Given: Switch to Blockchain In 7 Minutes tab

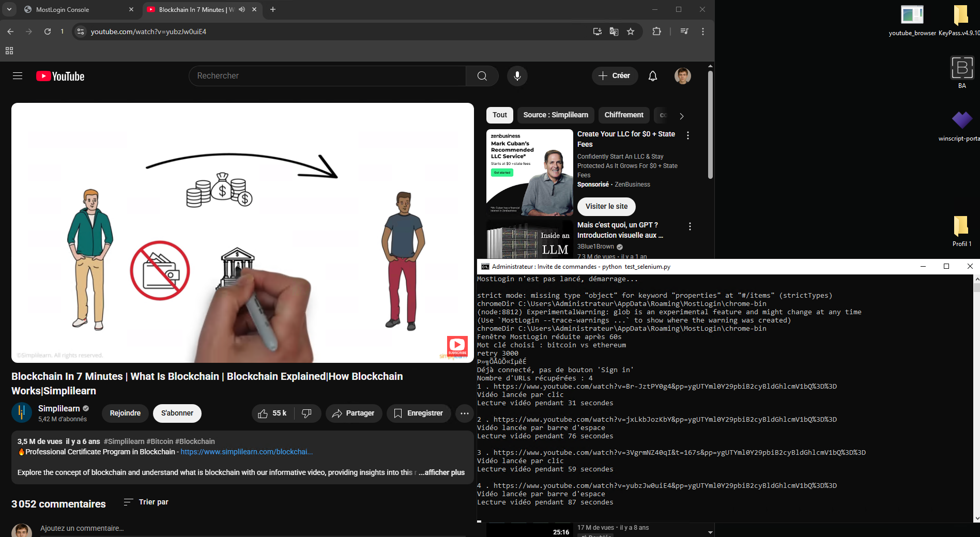Looking at the screenshot, I should click(x=202, y=9).
